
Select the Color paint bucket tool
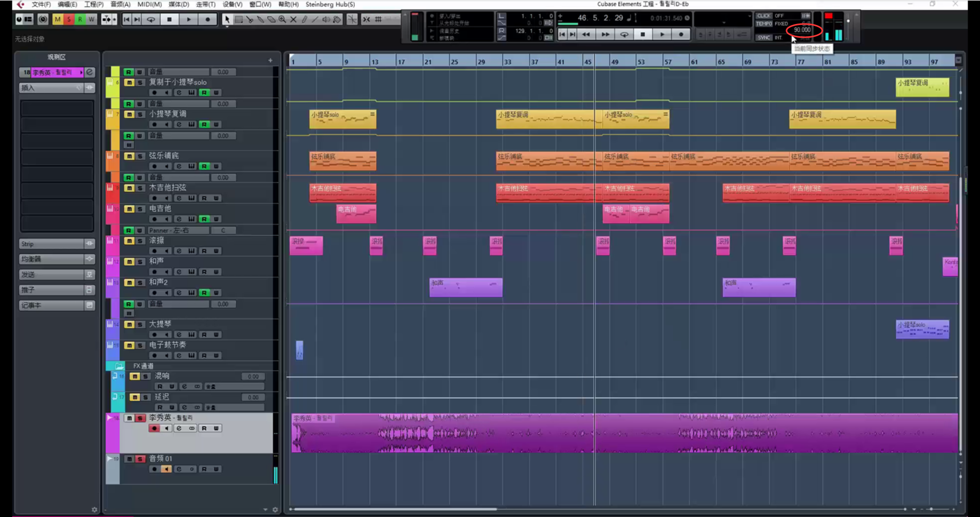[337, 19]
